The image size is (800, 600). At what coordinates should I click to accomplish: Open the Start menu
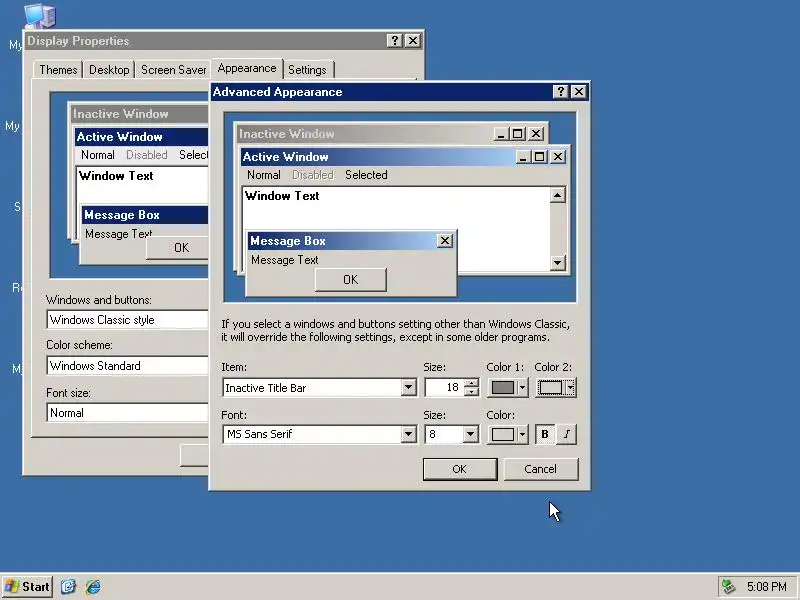tap(28, 587)
